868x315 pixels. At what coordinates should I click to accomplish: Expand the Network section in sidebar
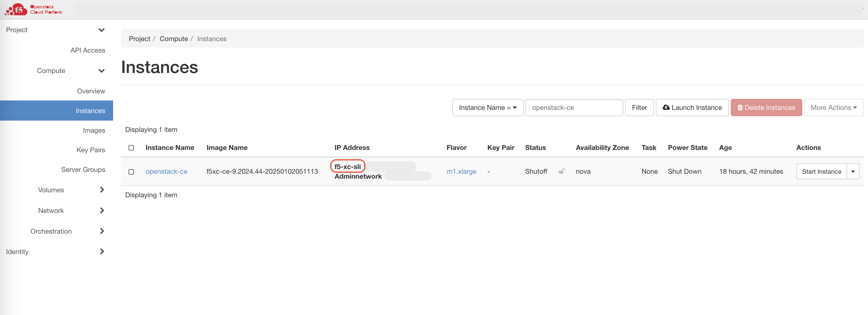101,210
